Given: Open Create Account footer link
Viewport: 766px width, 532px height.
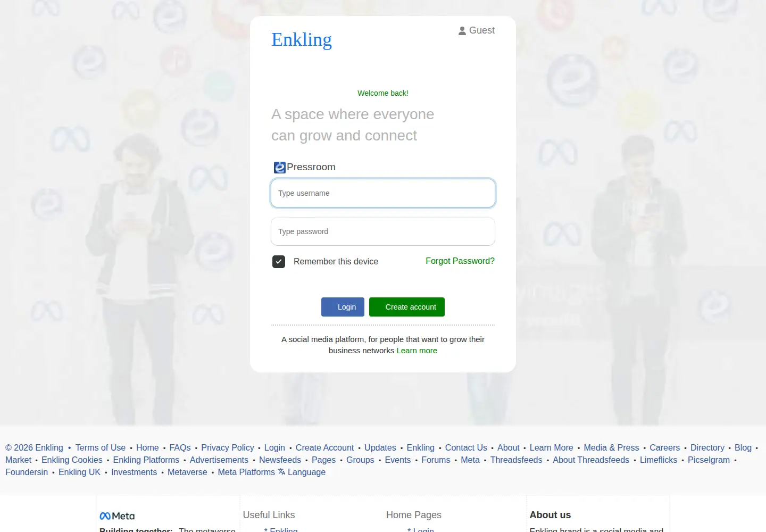Looking at the screenshot, I should (x=324, y=447).
